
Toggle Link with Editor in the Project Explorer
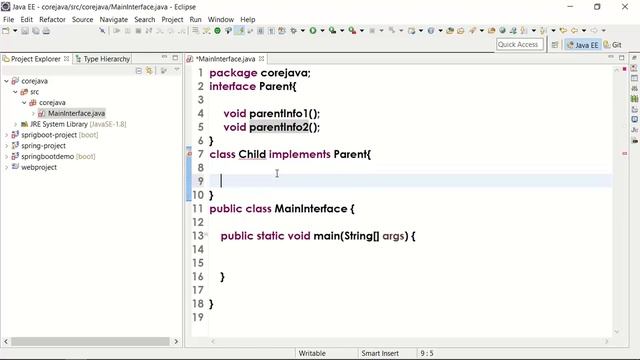pyautogui.click(x=149, y=71)
